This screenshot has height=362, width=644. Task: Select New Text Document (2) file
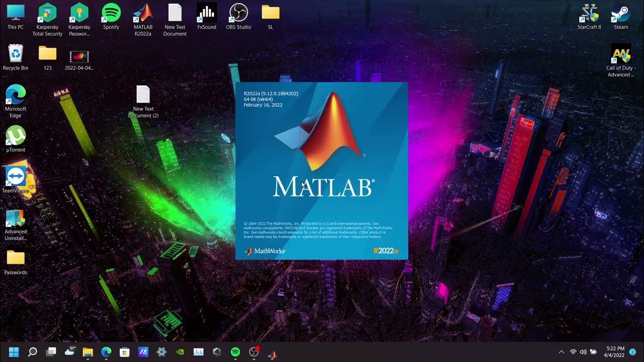click(x=143, y=102)
